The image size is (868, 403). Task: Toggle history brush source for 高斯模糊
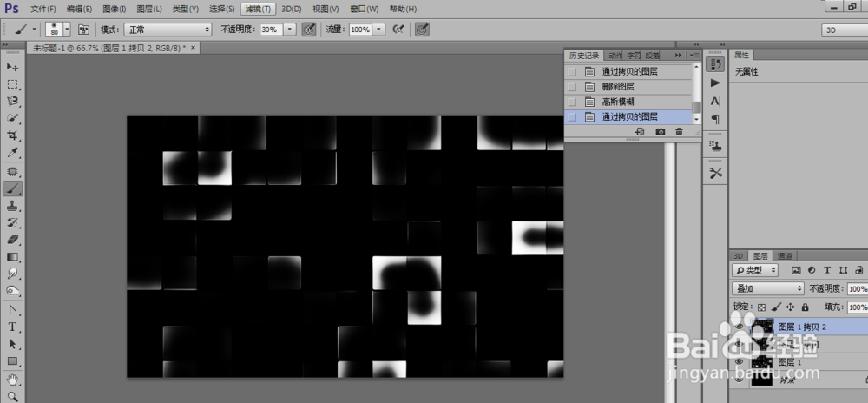(572, 102)
